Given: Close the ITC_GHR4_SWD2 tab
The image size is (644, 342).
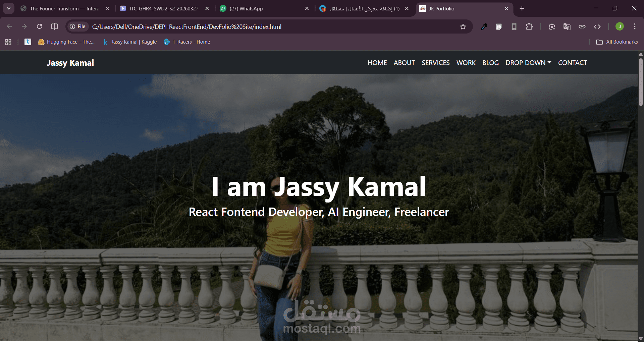Looking at the screenshot, I should pos(207,9).
